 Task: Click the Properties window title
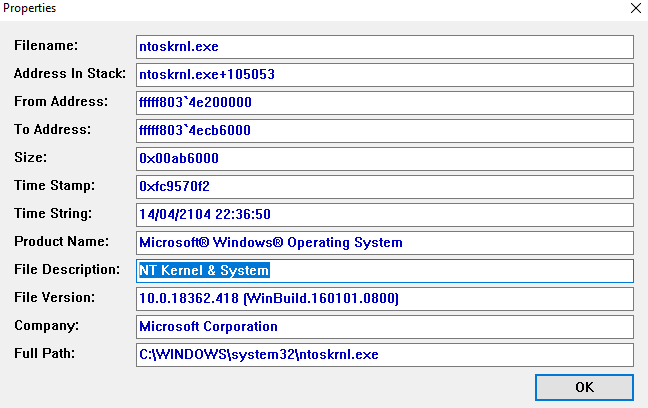click(29, 8)
